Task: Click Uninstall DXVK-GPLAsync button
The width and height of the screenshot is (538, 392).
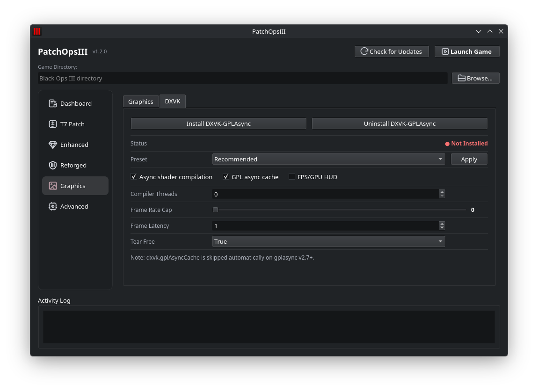Action: point(400,123)
